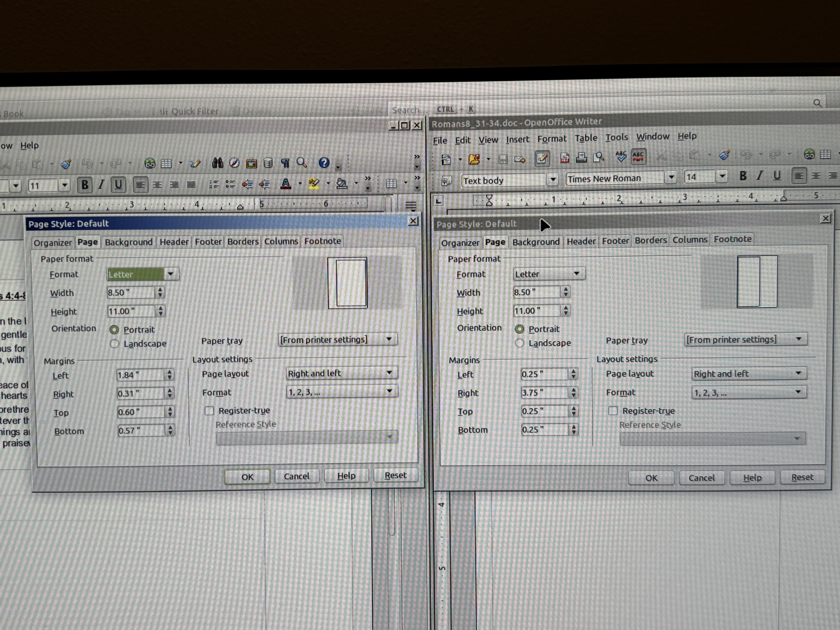Click Reset in the left Page Style dialog
The height and width of the screenshot is (630, 840).
pos(395,475)
